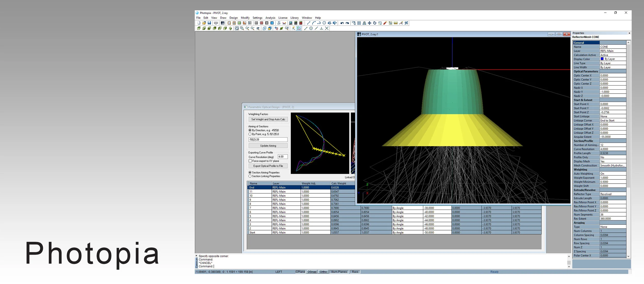Screen dimensions: 644x284
Task: Click the Redo arrow icon
Action: click(347, 23)
